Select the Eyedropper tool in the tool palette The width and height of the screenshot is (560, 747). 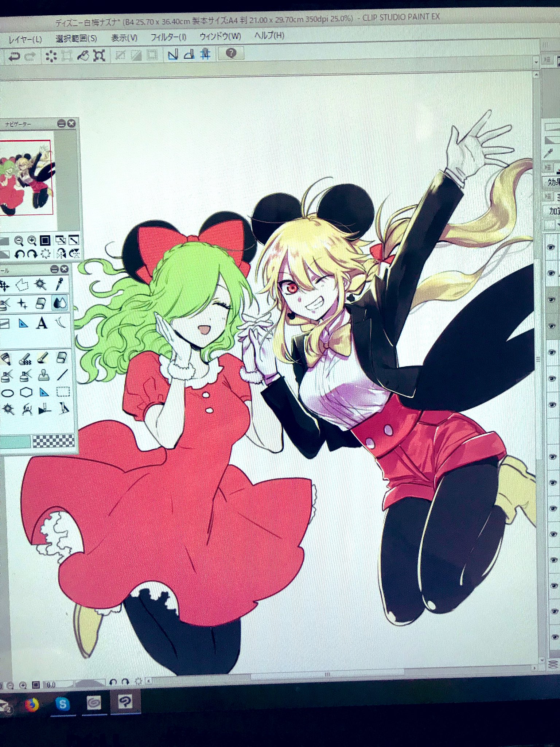[x=59, y=284]
